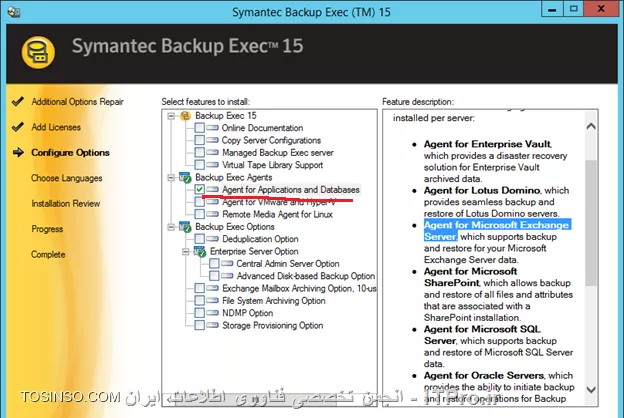Image resolution: width=624 pixels, height=418 pixels.
Task: Check File System Archiving Option box
Action: (x=200, y=301)
